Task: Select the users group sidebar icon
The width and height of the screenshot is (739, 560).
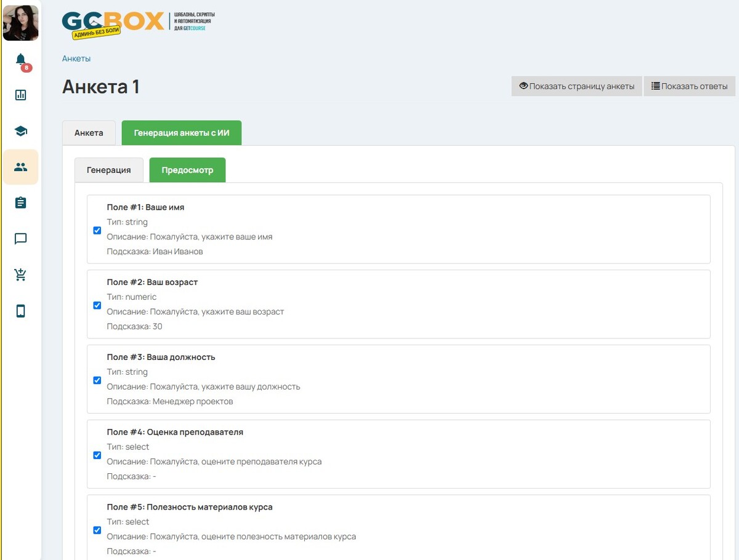Action: [x=21, y=167]
